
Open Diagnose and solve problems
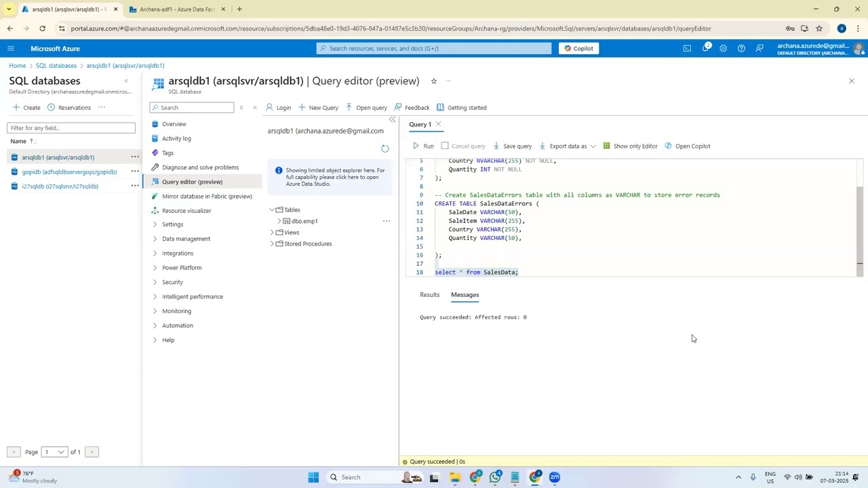coord(201,167)
